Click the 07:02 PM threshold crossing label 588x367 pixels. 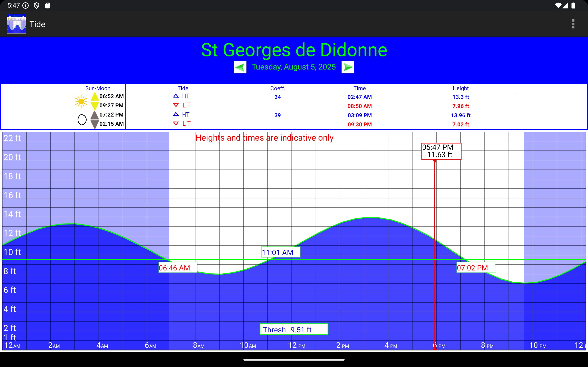click(x=476, y=267)
